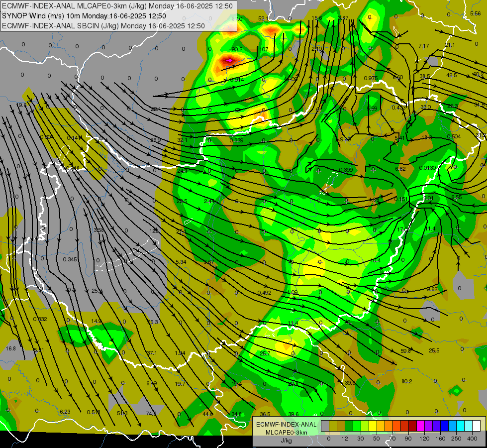This screenshot has height=448, width=487.
Task: Click the map value 7.17
Action: tap(424, 46)
